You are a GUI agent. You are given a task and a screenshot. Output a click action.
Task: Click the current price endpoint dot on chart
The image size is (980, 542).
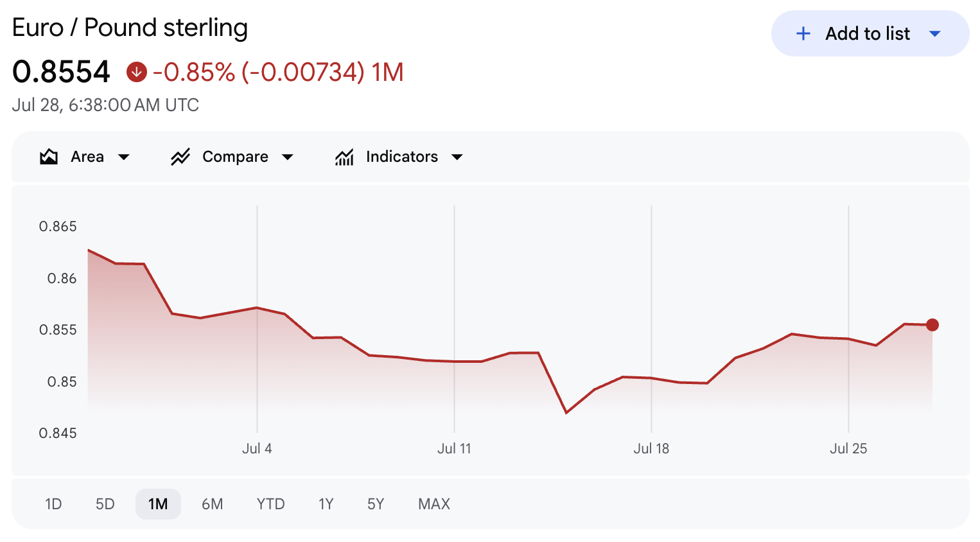tap(932, 325)
